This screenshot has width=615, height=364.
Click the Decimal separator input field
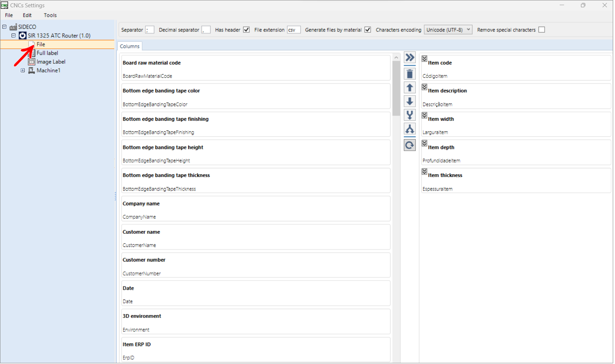207,30
